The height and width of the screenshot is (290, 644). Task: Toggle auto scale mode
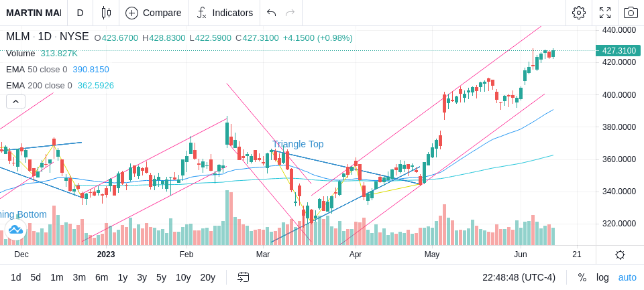(627, 278)
